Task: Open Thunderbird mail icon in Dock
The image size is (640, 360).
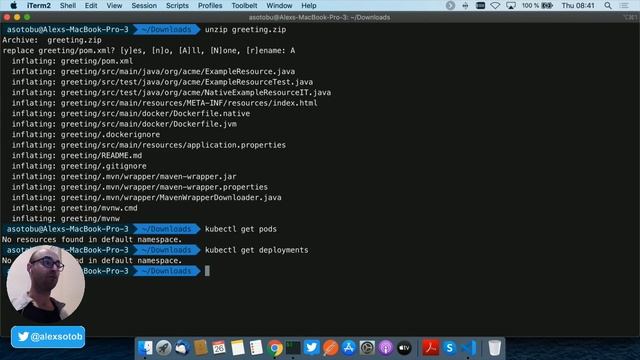Action: [182, 348]
